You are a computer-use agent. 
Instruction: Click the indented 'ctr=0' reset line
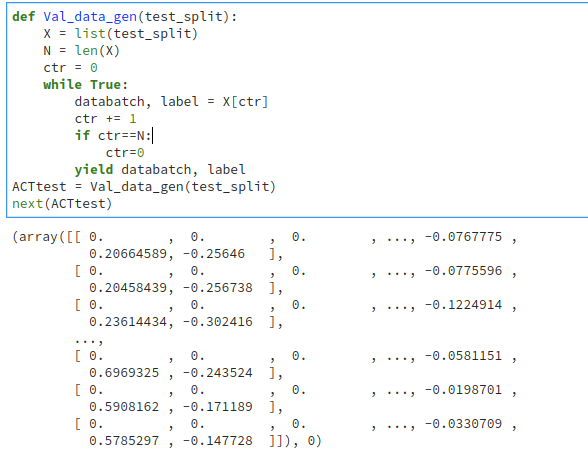pos(125,153)
